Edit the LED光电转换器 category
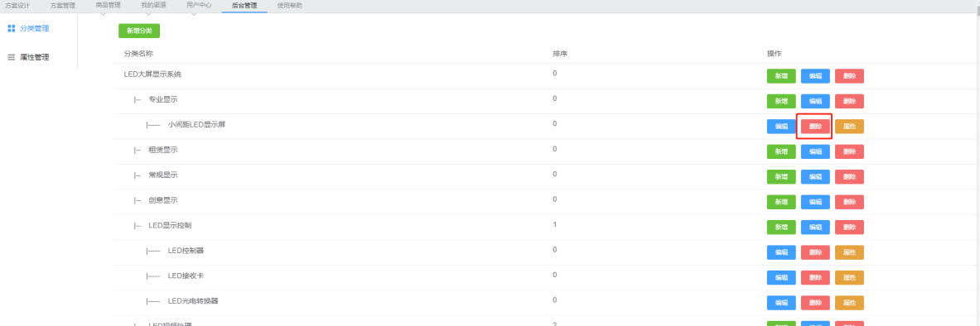980x326 pixels. tap(781, 303)
